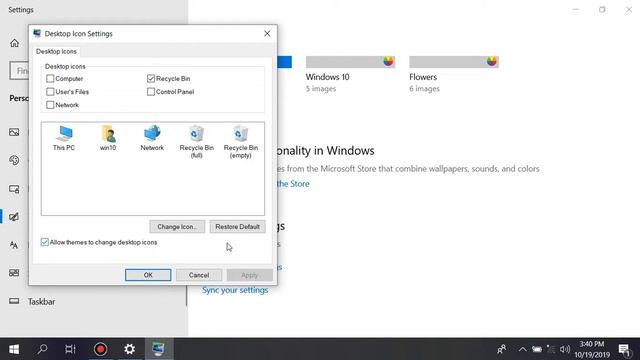This screenshot has width=640, height=360.
Task: Click the taskbar clock showing 3:40 PM
Action: click(x=592, y=349)
